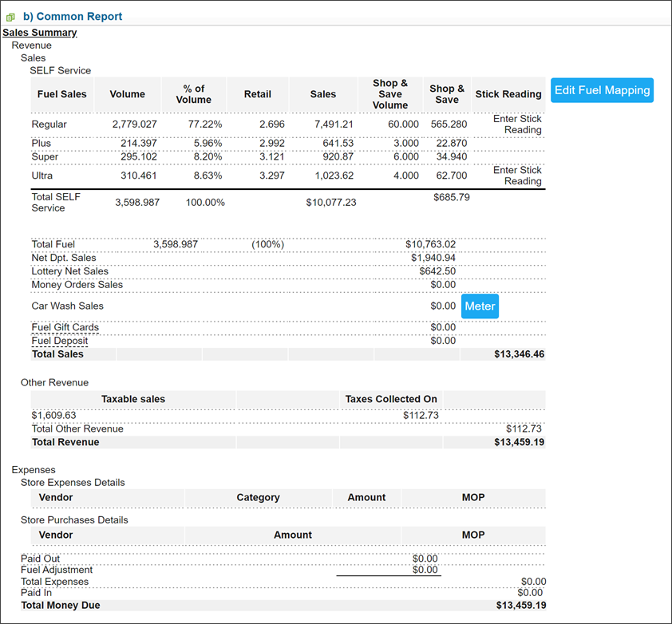Click the Total Money Due amount
Image resolution: width=672 pixels, height=624 pixels.
click(520, 606)
